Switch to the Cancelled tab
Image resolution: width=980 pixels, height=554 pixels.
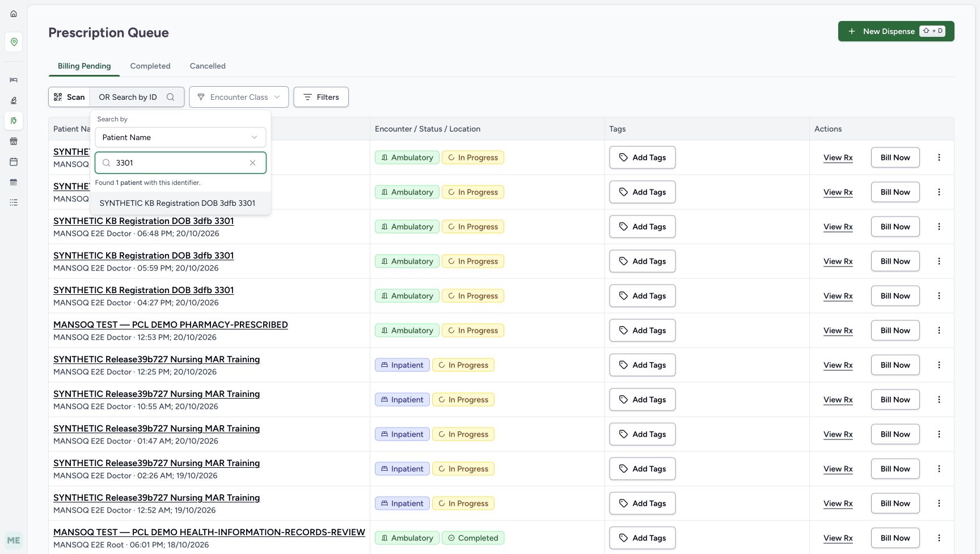click(208, 66)
